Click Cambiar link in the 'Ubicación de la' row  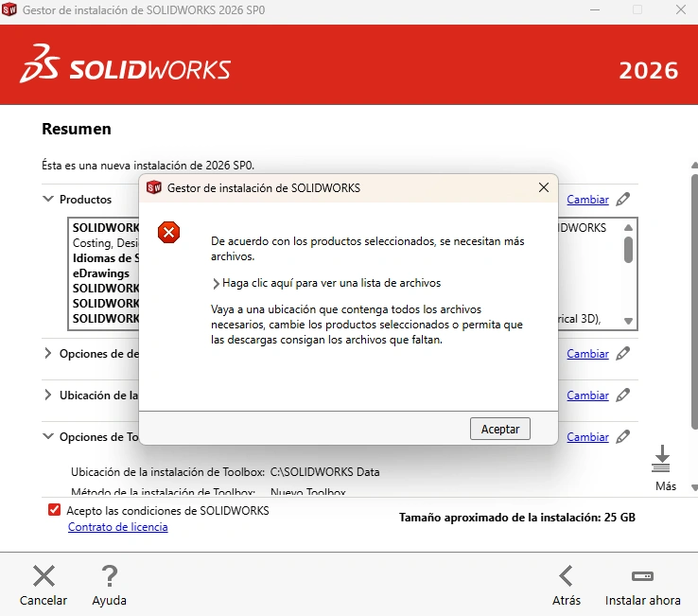[587, 396]
